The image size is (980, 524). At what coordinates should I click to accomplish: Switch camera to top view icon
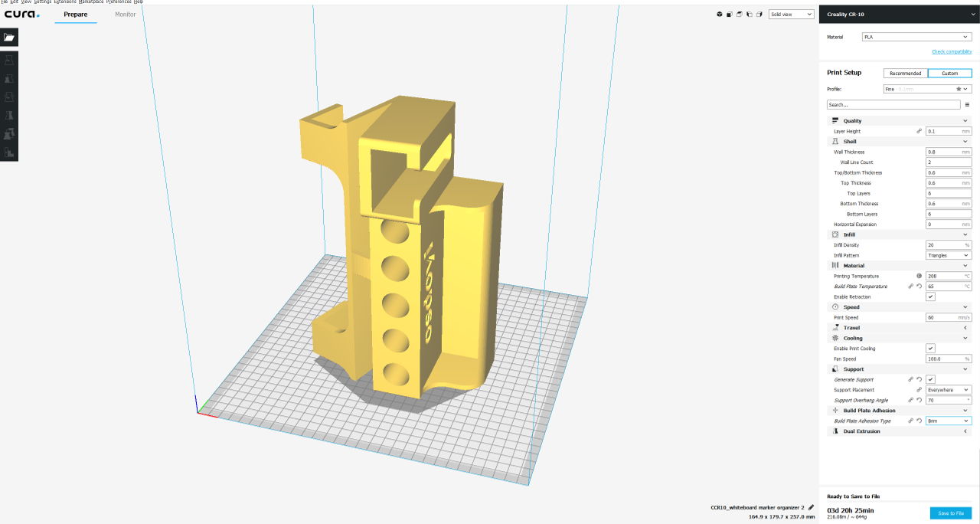tap(740, 14)
